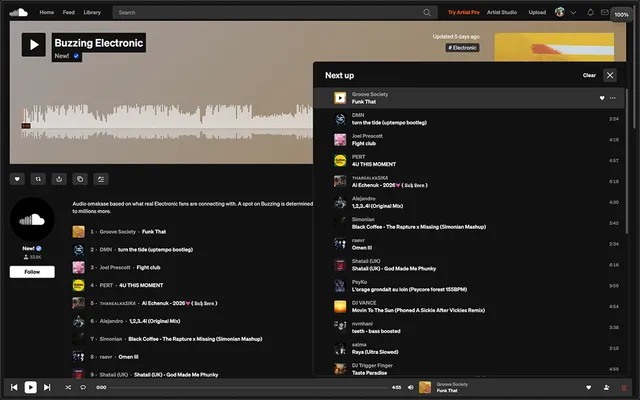
Task: Open the notifications bell
Action: (590, 13)
